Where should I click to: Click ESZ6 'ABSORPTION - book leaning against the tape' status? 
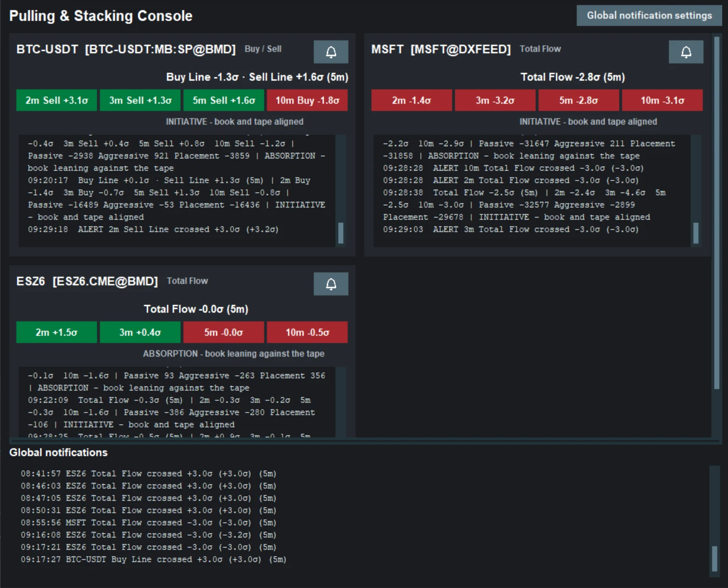click(233, 354)
